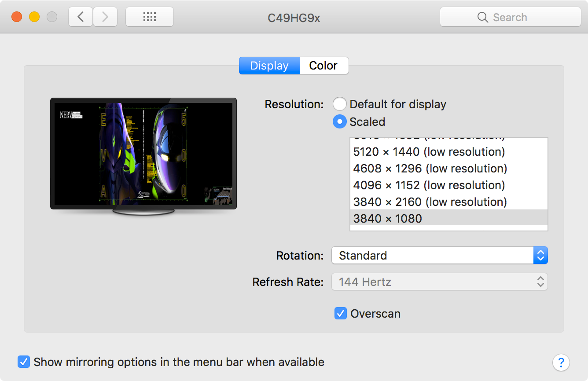Show all preferences via the grid icon
Viewport: 588px width, 381px height.
click(150, 17)
